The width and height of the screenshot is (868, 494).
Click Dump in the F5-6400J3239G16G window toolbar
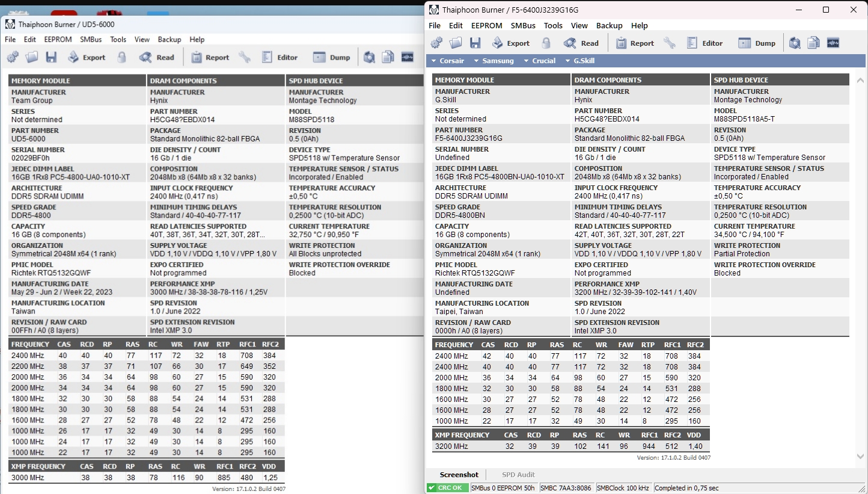757,43
